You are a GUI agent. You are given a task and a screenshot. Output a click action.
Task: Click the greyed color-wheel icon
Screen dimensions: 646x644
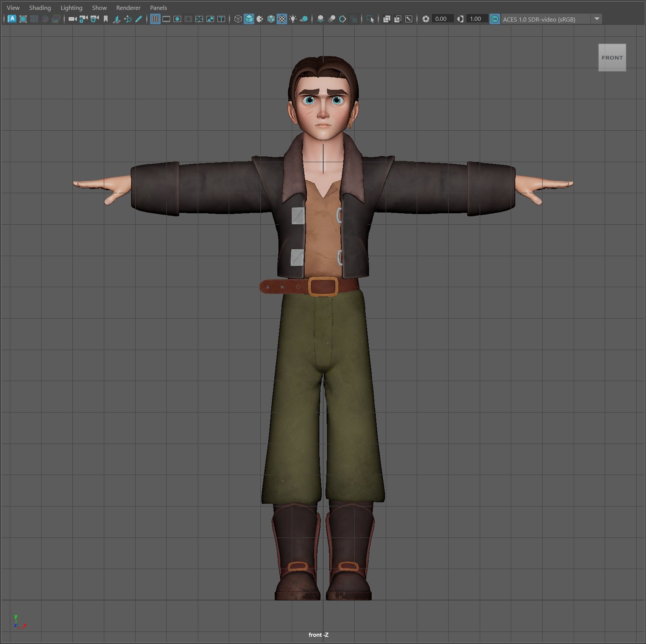(45, 19)
